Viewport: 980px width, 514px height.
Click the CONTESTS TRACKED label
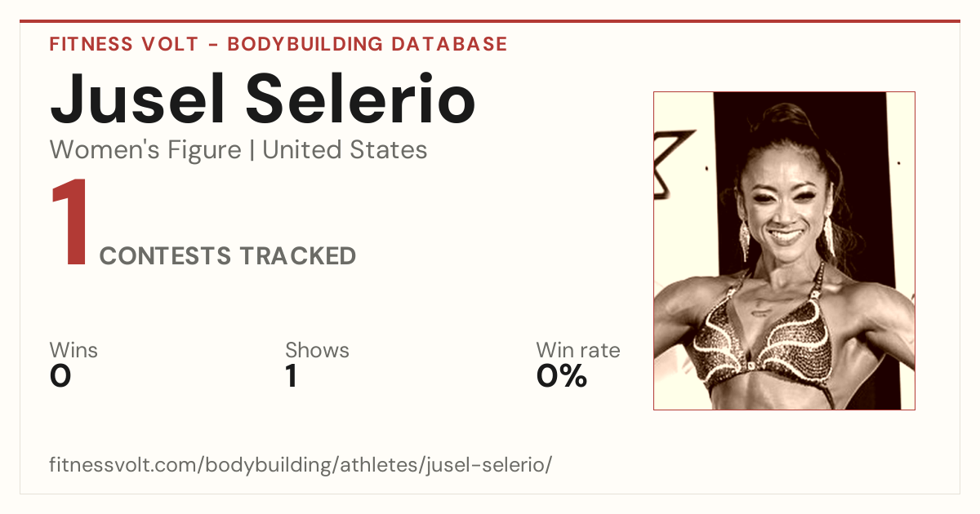[228, 256]
